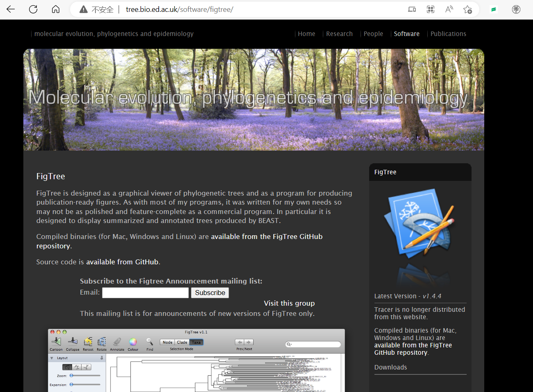Open the Home navigation item
Image resolution: width=533 pixels, height=392 pixels.
coord(306,34)
